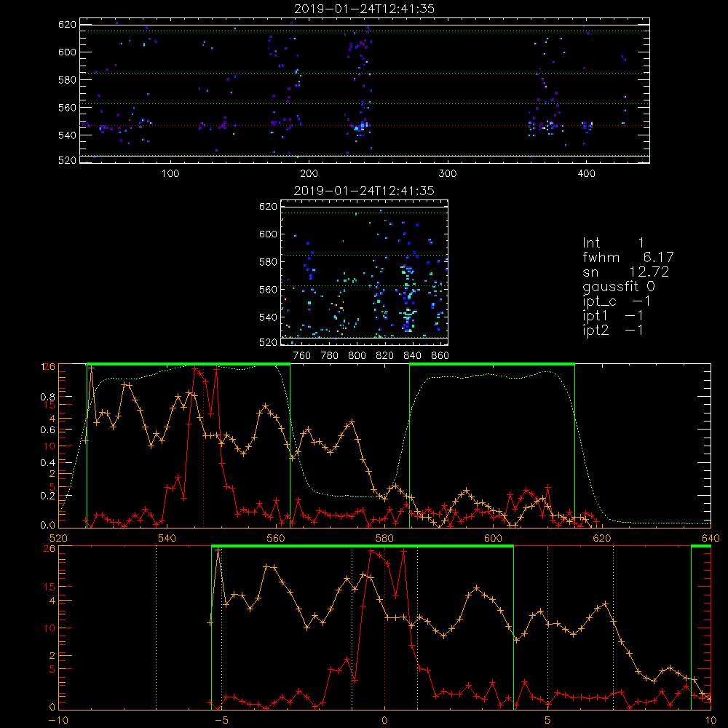Click x-axis label 760 on middle plot

(302, 356)
